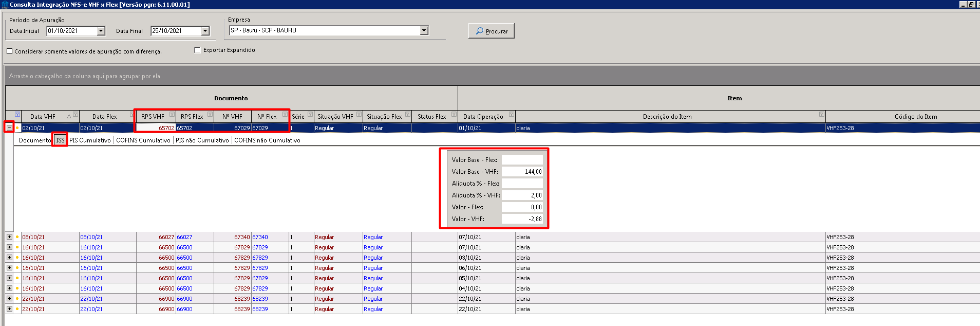The width and height of the screenshot is (980, 326).
Task: Sort by the Código do Item column header
Action: [x=916, y=117]
